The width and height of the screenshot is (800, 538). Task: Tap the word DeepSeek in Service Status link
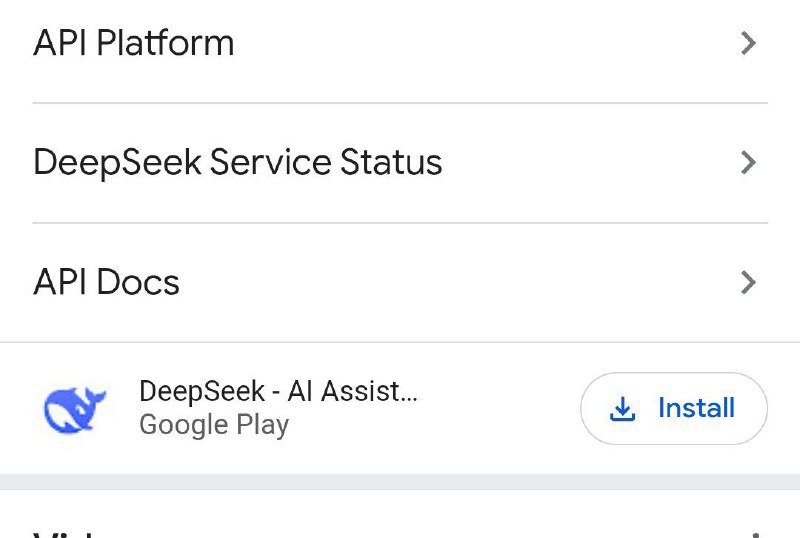117,163
